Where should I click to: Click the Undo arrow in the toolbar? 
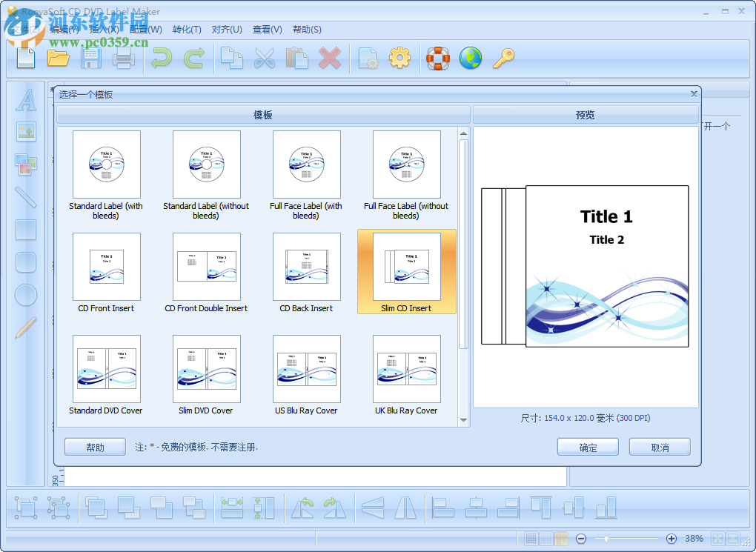(161, 58)
